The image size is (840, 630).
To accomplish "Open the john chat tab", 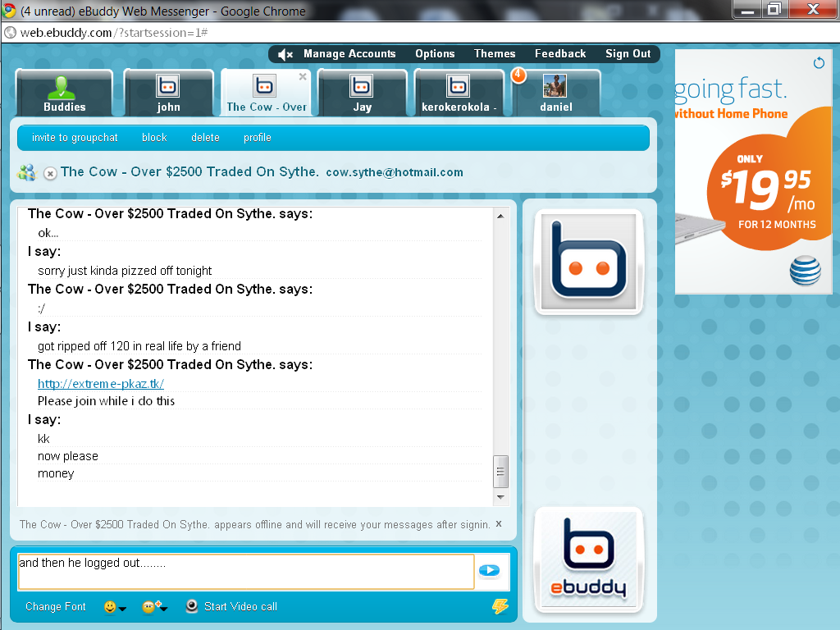I will [x=168, y=93].
